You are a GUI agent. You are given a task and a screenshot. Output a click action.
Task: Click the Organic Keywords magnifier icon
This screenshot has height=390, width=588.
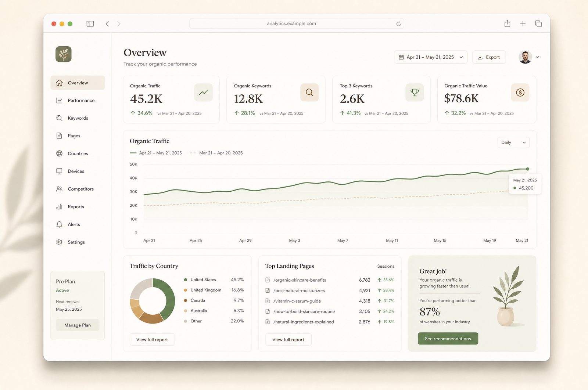coord(309,93)
